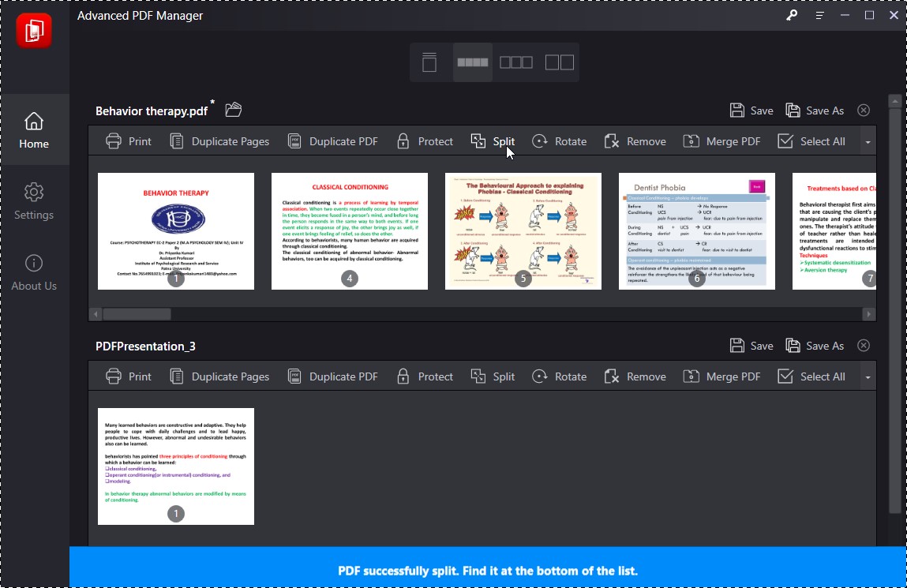Expand the toolbar dropdown arrow for Behavior therapy.pdf
907x588 pixels.
click(x=867, y=140)
